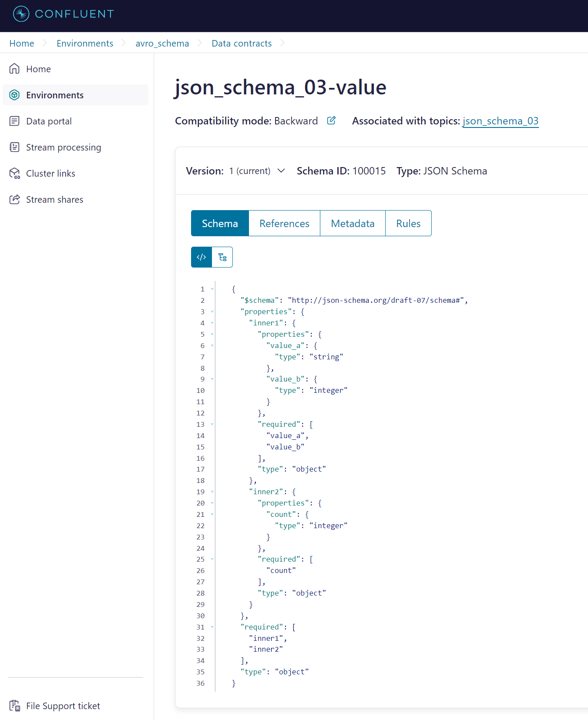Collapse the inner2 block at line 19
The width and height of the screenshot is (588, 720).
[212, 492]
